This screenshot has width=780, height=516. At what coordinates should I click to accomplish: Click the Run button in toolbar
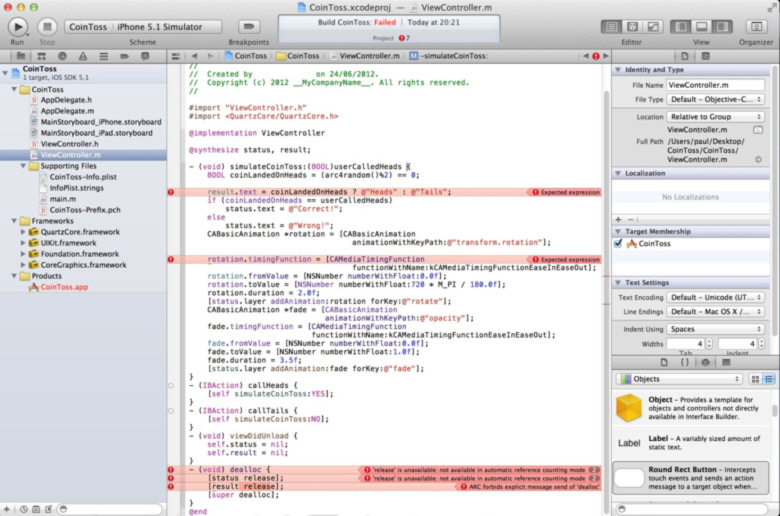17,26
